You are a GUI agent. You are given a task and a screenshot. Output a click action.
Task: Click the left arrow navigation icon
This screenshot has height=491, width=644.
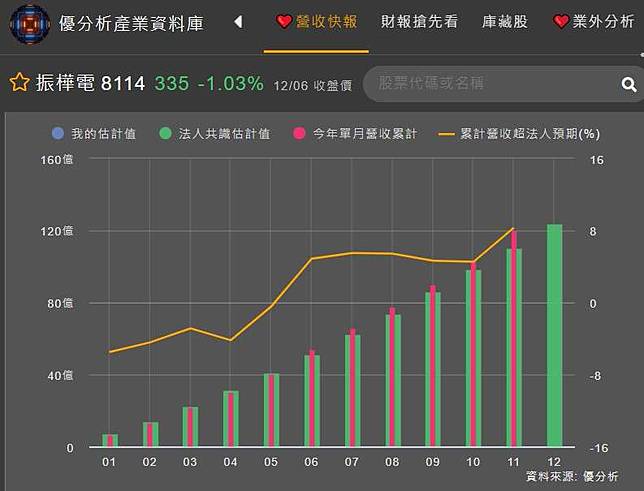click(238, 22)
